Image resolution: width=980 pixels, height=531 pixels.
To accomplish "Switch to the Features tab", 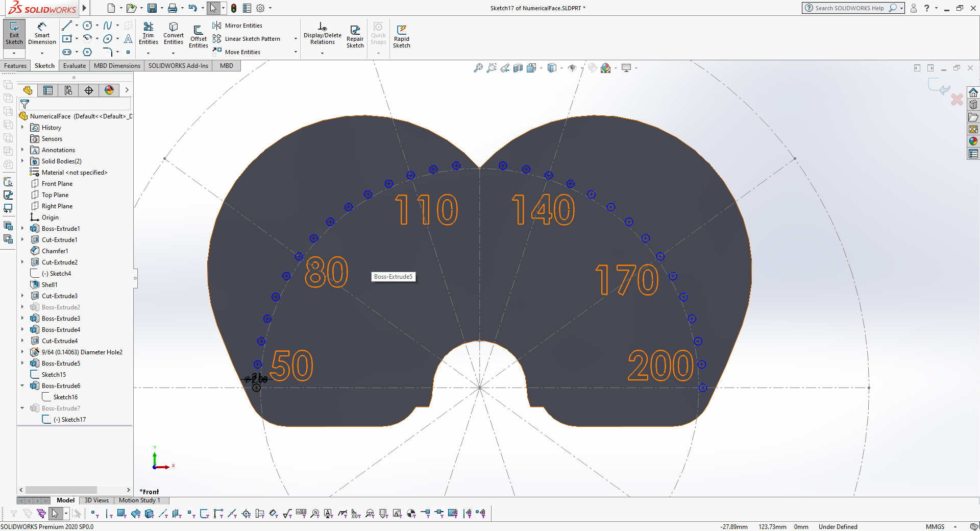I will coord(15,66).
